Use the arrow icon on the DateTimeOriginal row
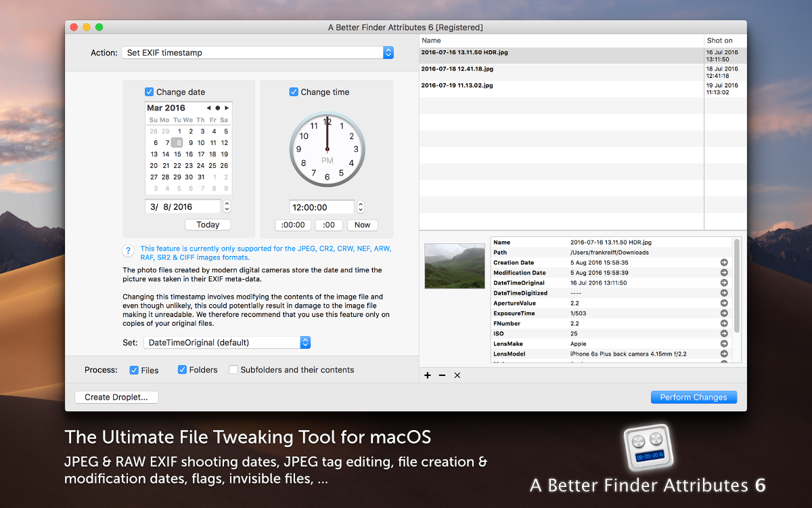Image resolution: width=812 pixels, height=508 pixels. tap(724, 282)
